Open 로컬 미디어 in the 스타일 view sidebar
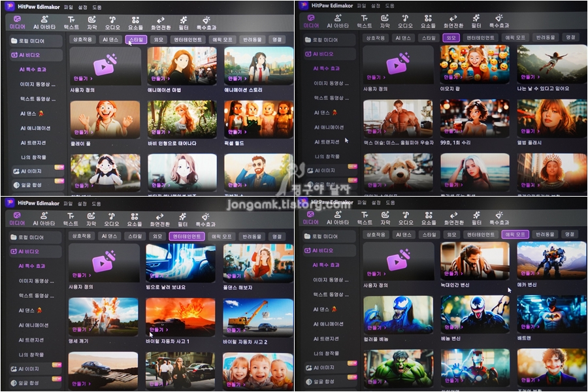588x392 pixels. click(x=36, y=41)
